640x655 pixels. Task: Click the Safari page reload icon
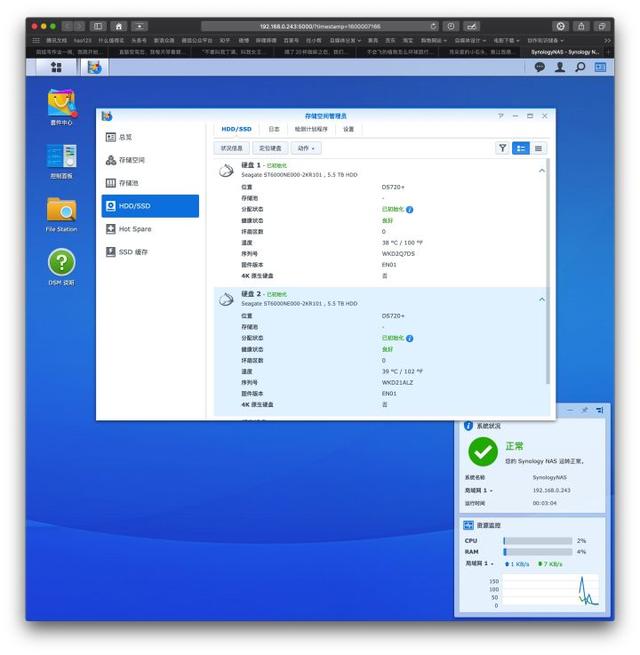(x=434, y=26)
